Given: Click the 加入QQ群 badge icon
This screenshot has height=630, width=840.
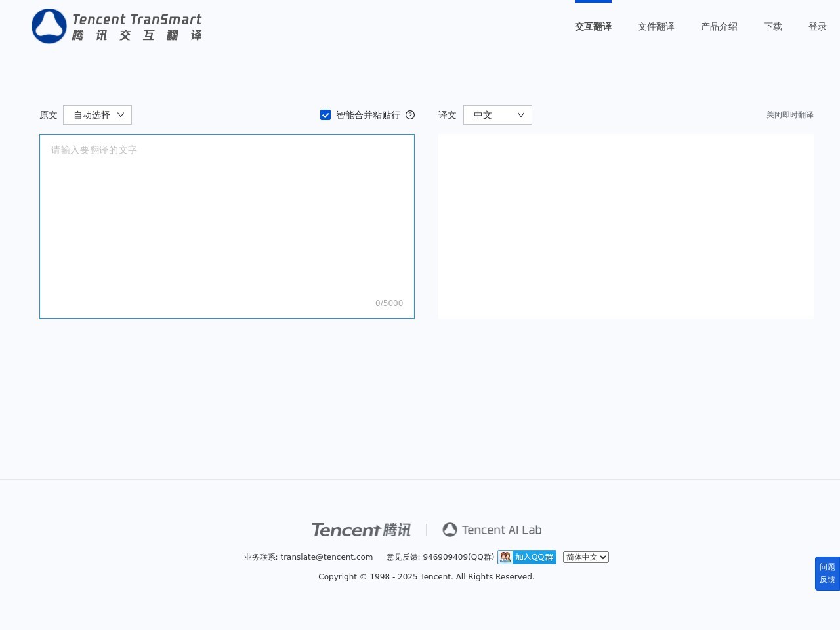Looking at the screenshot, I should pyautogui.click(x=527, y=557).
